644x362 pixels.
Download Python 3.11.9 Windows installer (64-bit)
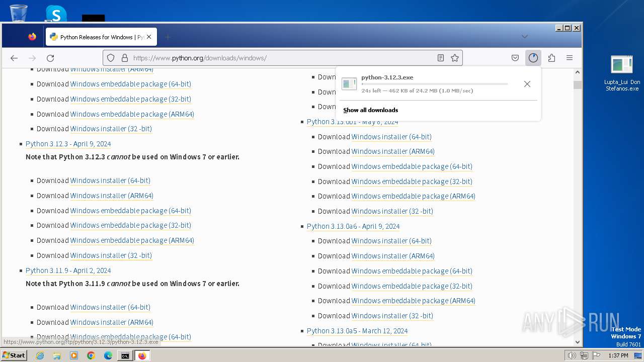[110, 307]
